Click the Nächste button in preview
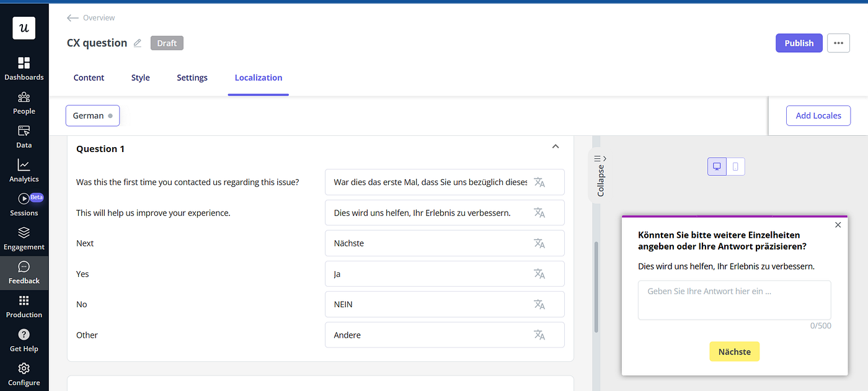Screen dimensions: 868x391 click(734, 352)
